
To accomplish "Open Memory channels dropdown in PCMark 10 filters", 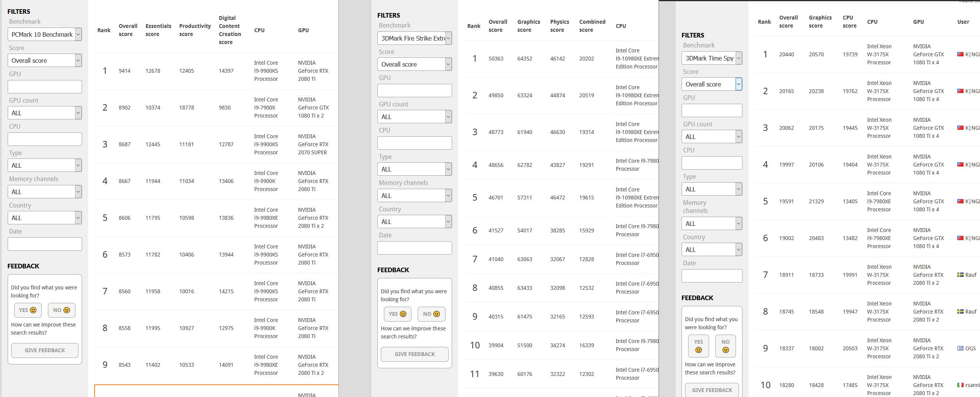I will (x=45, y=192).
